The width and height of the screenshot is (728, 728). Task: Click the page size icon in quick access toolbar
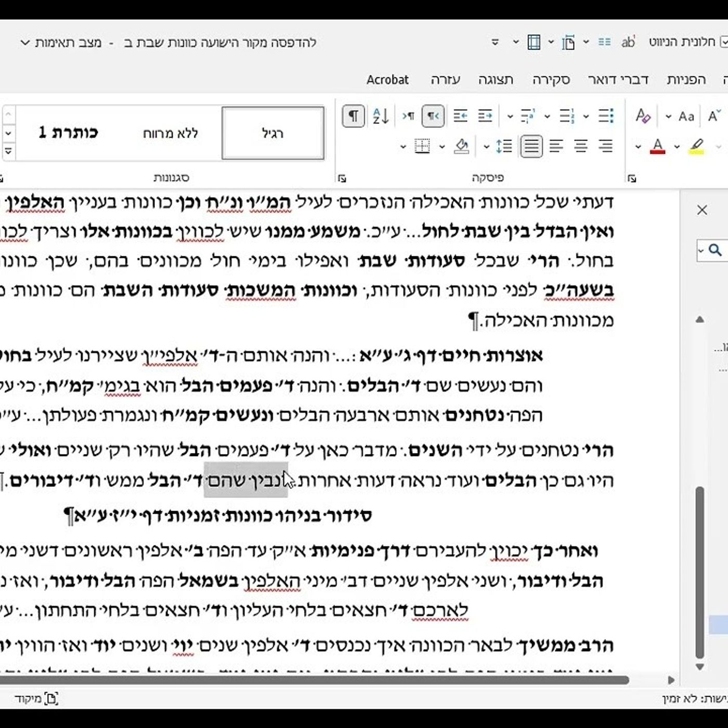click(568, 42)
